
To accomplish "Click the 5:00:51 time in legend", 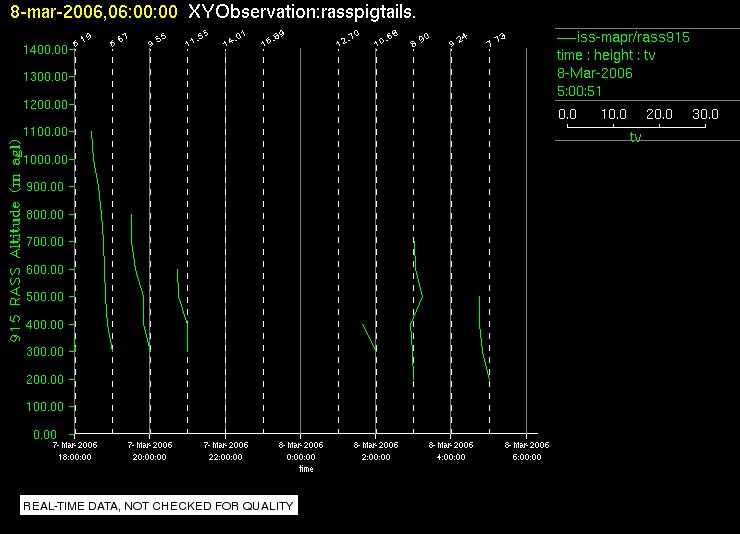I will 580,91.
